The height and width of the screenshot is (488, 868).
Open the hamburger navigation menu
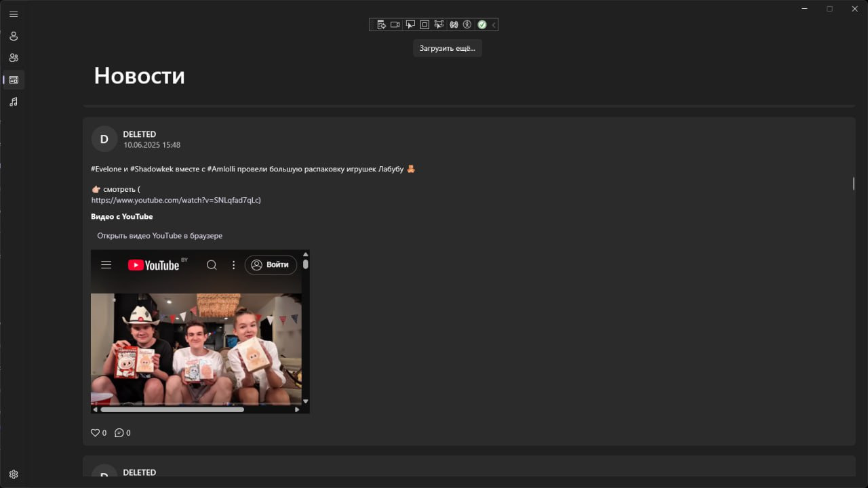coord(14,14)
